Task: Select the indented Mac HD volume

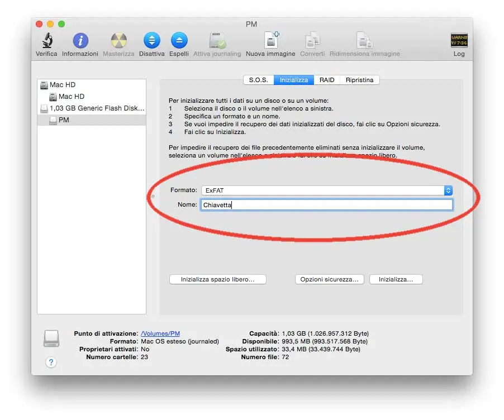Action: coord(92,97)
